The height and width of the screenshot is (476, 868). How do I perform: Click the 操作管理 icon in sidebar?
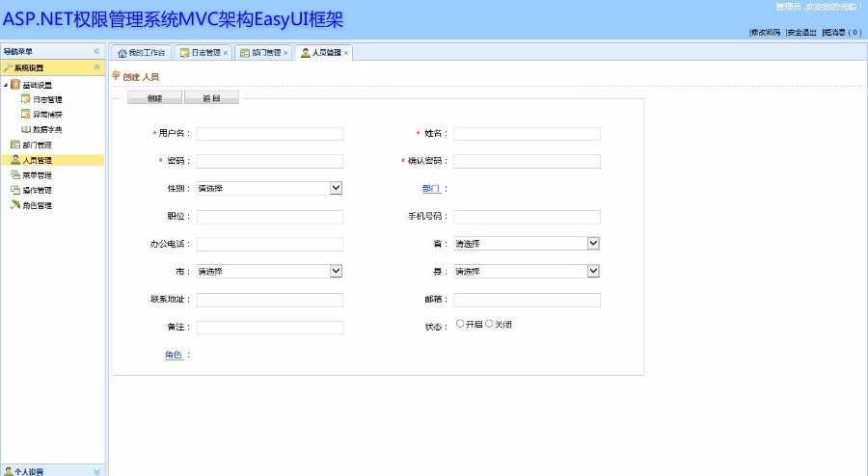click(x=15, y=190)
